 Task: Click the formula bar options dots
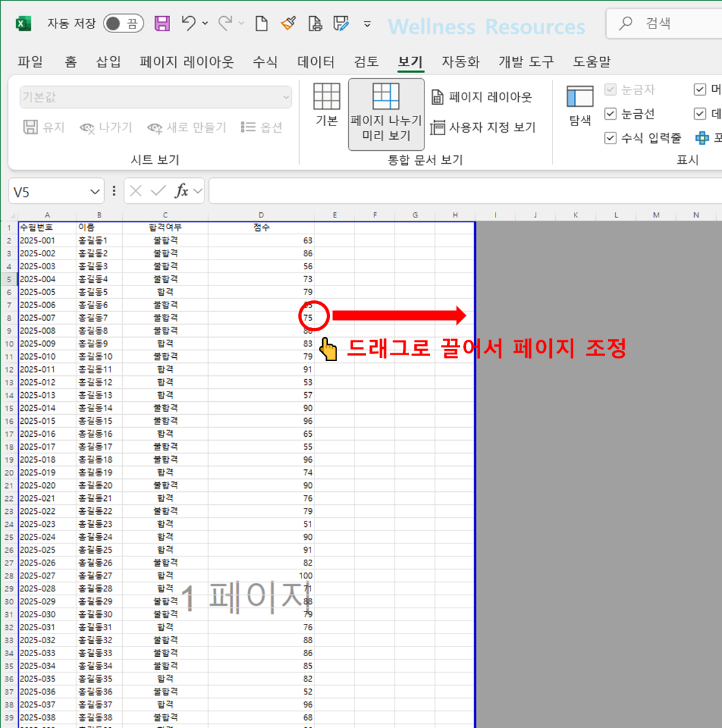coord(115,191)
